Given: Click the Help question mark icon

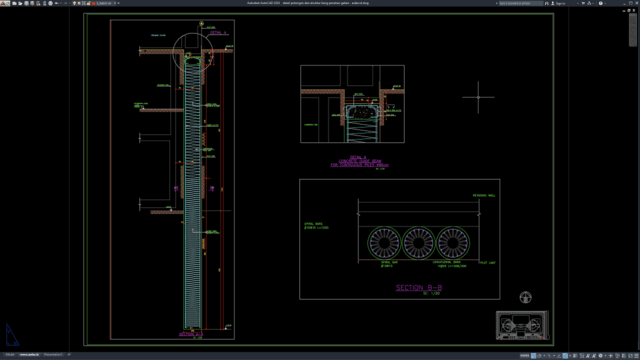Looking at the screenshot, I should pos(600,3).
